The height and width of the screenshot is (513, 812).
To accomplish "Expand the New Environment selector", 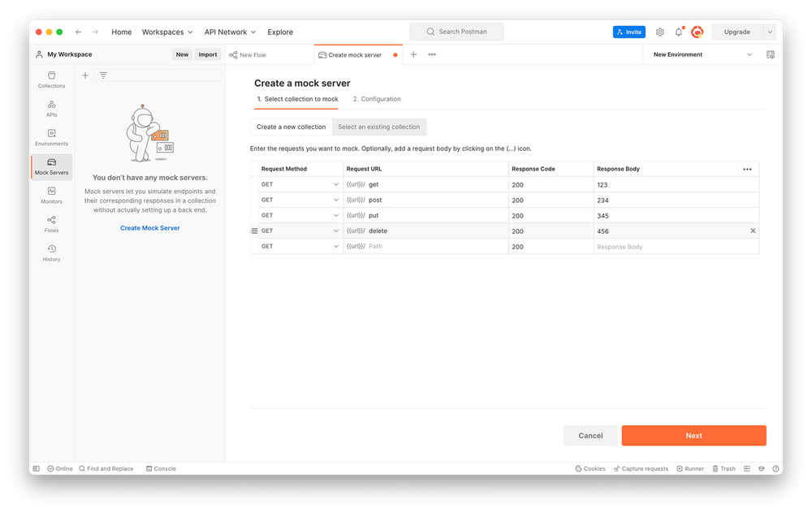I will [x=703, y=54].
